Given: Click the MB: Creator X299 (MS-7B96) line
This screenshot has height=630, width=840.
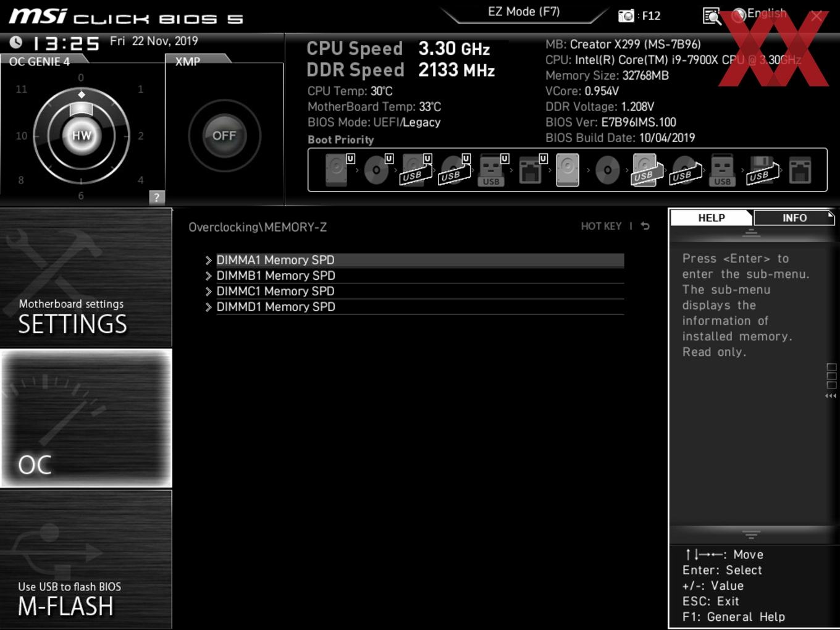Looking at the screenshot, I should (x=623, y=44).
